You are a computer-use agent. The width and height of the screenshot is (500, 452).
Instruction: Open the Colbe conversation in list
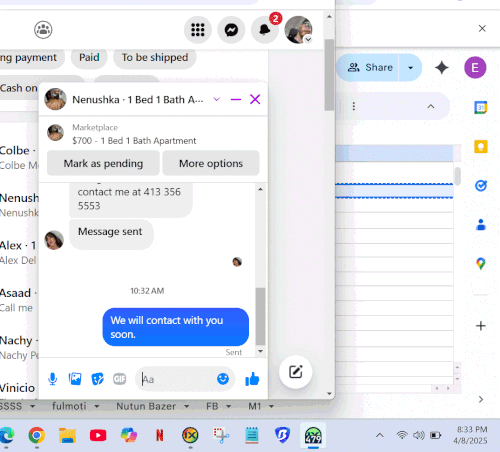[19, 157]
